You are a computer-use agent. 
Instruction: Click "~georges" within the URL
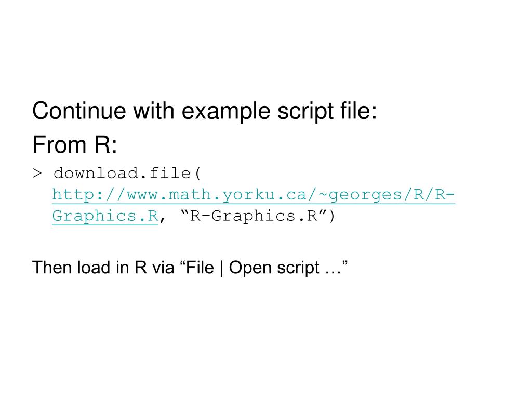tap(360, 196)
